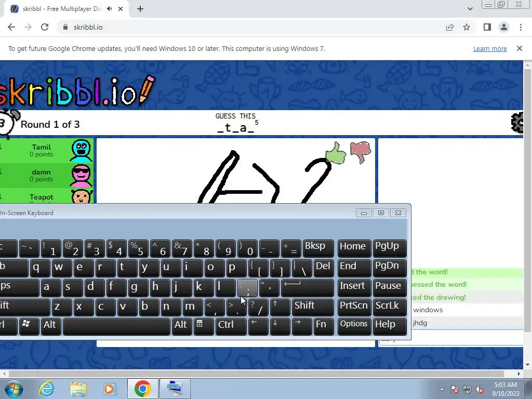
Task: Close the skribbl browser tab
Action: click(121, 9)
